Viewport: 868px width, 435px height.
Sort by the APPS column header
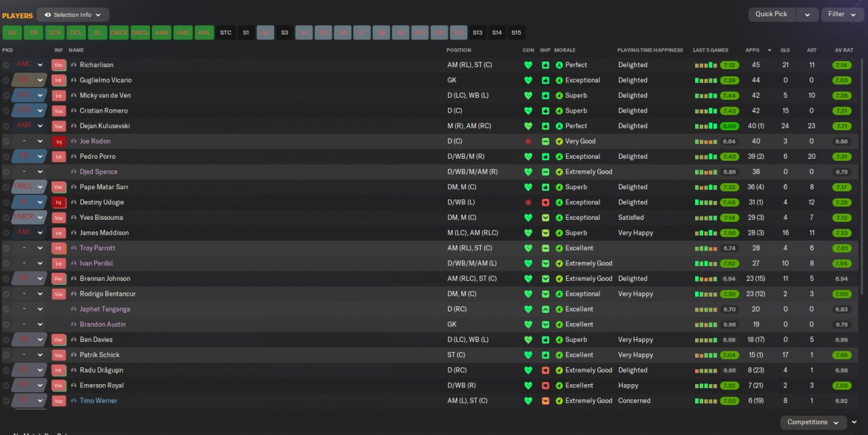(753, 50)
